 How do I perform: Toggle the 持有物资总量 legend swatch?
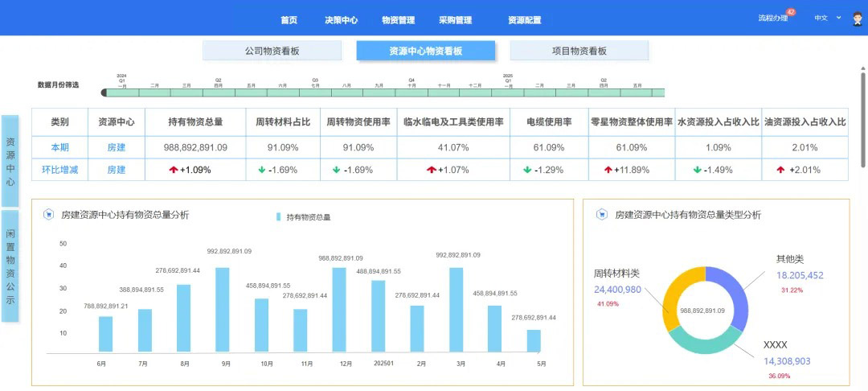pos(278,217)
